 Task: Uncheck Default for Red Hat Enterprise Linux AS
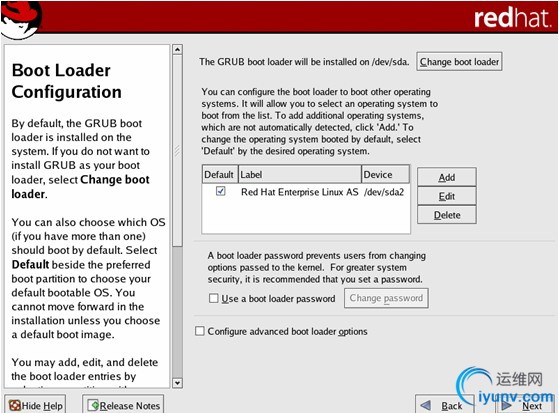click(x=220, y=191)
